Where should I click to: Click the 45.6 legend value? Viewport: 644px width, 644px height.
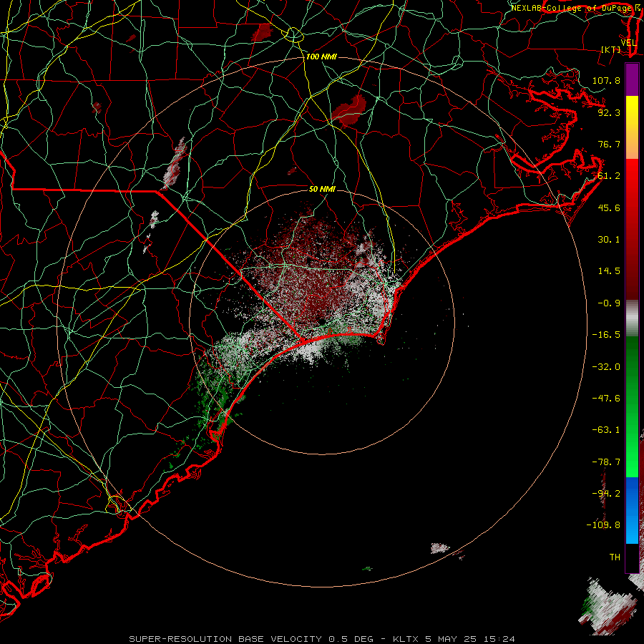click(x=609, y=208)
